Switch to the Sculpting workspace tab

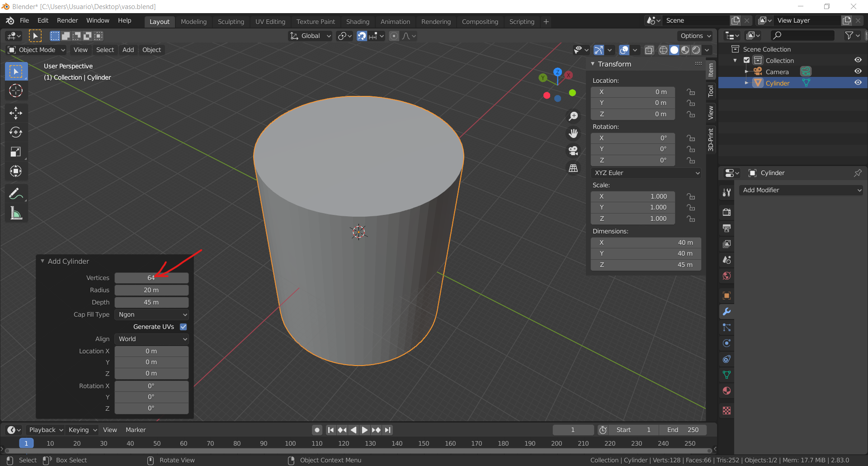pyautogui.click(x=231, y=22)
